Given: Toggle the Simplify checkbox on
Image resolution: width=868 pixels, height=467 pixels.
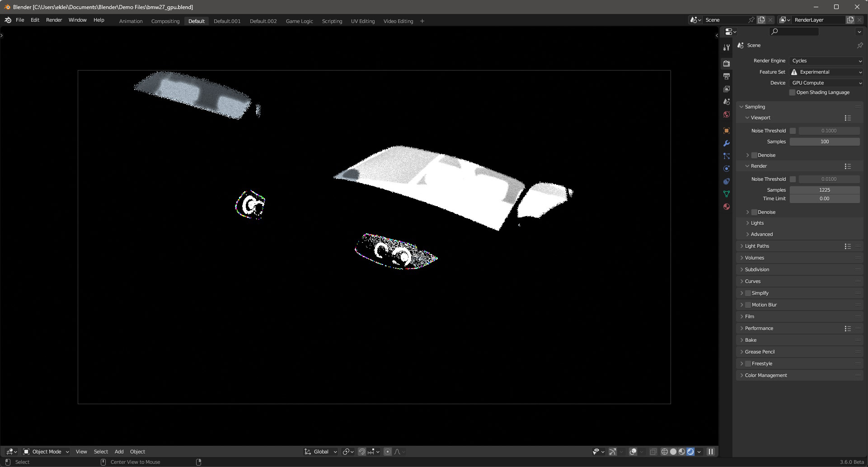Looking at the screenshot, I should click(748, 293).
